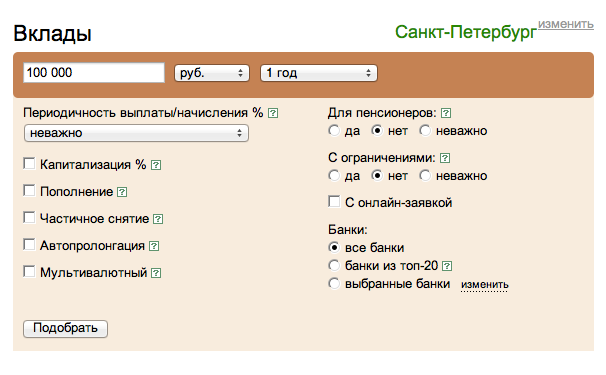The width and height of the screenshot is (606, 375).
Task: Select банки из топ-20 radio option
Action: 334,266
